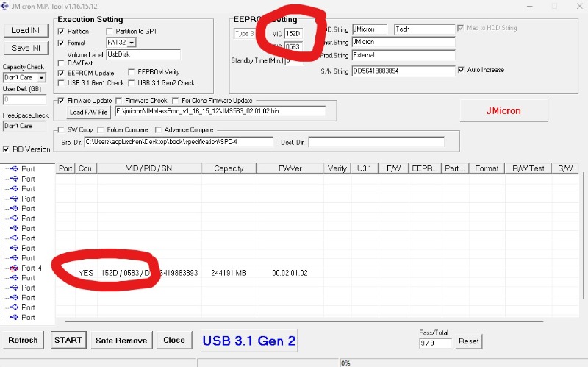Click the Load F/W File button
The image size is (588, 367).
[88, 113]
